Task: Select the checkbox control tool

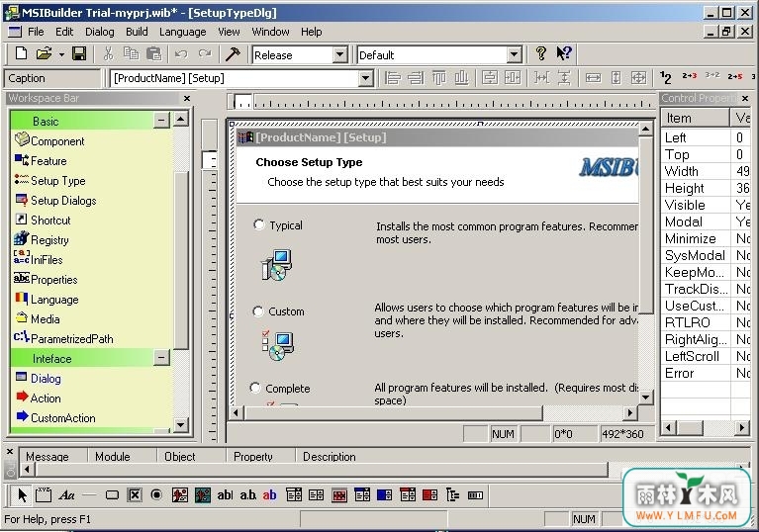Action: pyautogui.click(x=135, y=494)
